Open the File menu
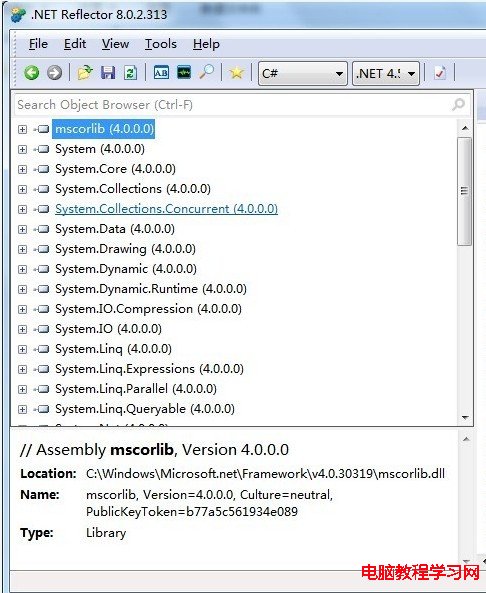 (x=39, y=44)
